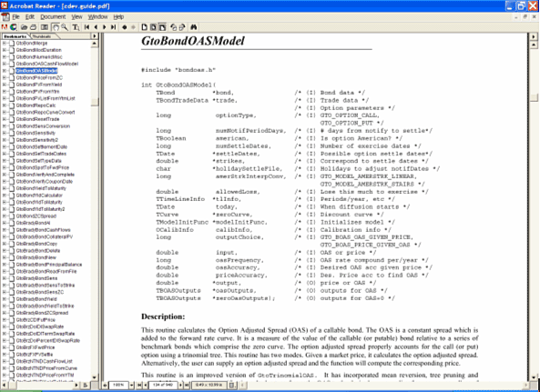This screenshot has height=392, width=540.
Task: Open the Document menu
Action: 53,17
